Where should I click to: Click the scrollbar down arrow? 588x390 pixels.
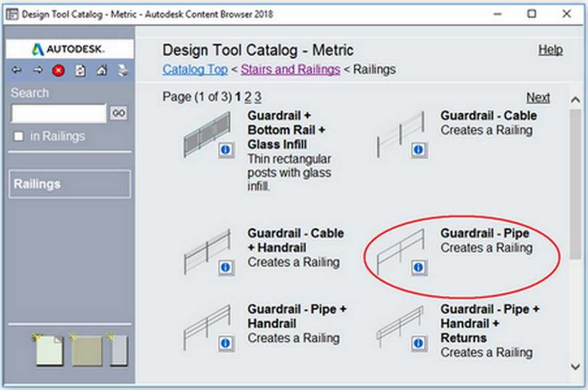[575, 367]
